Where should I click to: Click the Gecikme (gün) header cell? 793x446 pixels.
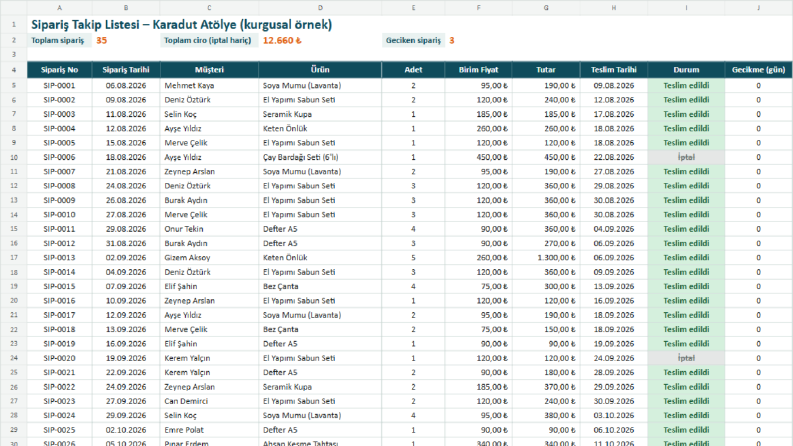758,70
